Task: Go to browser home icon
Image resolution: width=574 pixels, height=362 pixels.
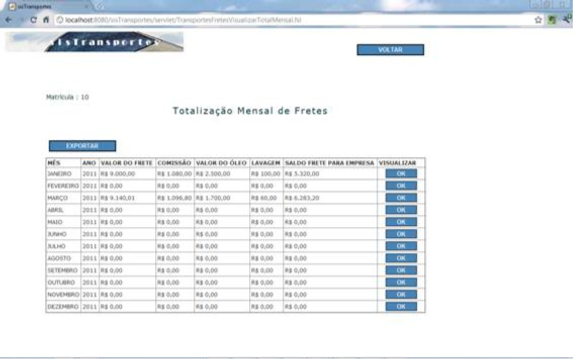Action: point(46,20)
